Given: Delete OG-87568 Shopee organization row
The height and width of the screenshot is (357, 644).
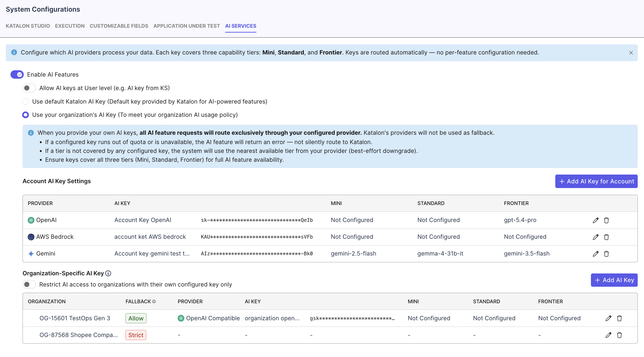Looking at the screenshot, I should coord(619,335).
